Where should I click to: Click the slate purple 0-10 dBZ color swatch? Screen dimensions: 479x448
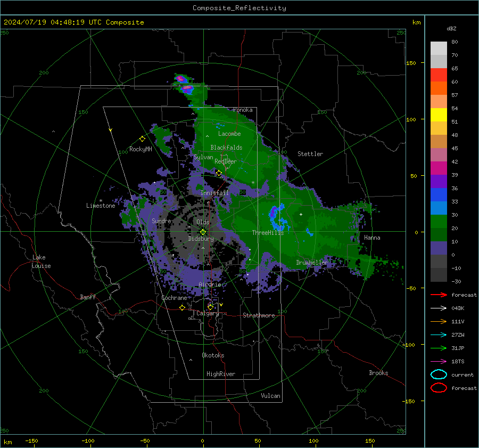pos(439,248)
